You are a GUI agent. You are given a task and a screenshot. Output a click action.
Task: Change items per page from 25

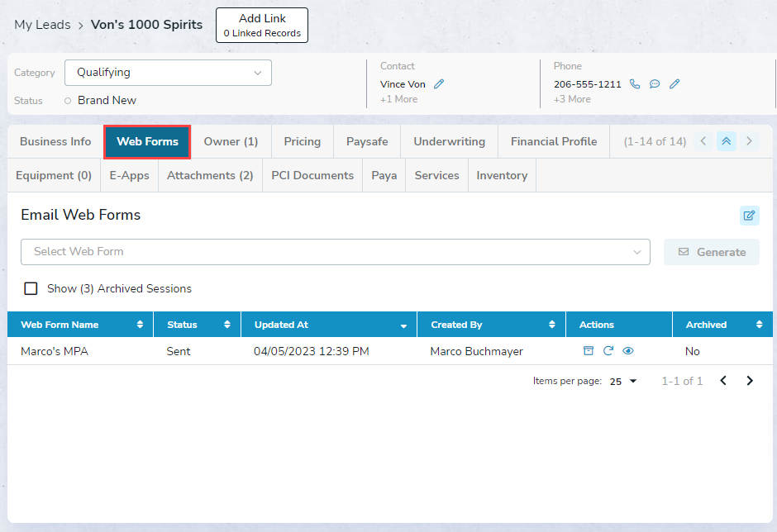pos(623,382)
